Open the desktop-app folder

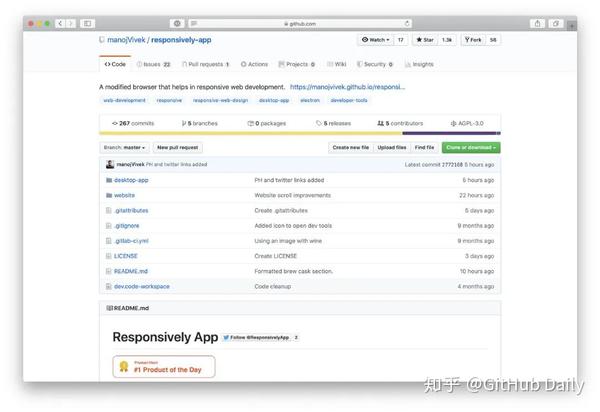pos(131,180)
